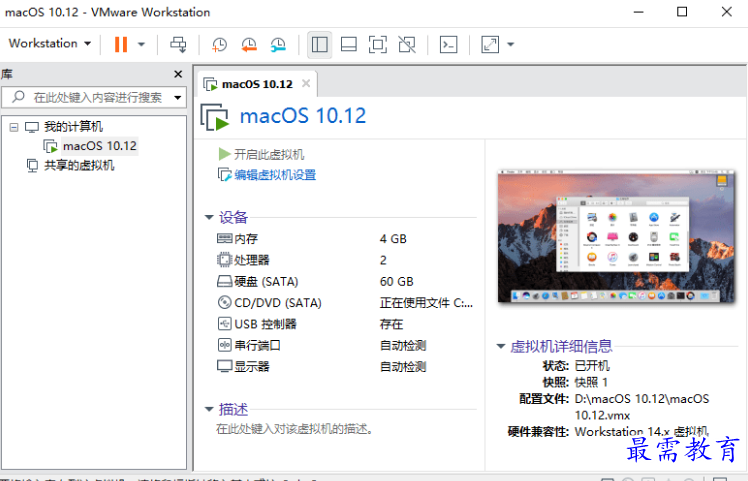Screen dimensions: 748x481
Task: Select the 显示器 device row
Action: (345, 366)
